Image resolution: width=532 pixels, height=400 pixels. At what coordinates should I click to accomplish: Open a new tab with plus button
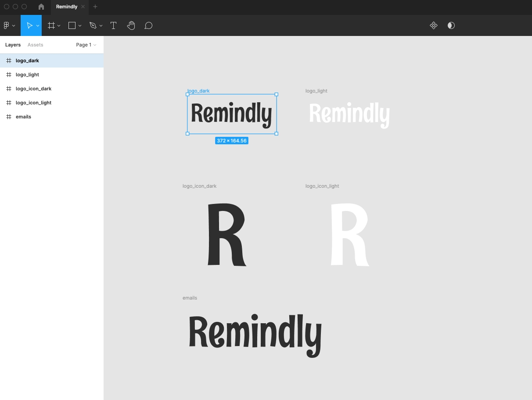point(95,7)
